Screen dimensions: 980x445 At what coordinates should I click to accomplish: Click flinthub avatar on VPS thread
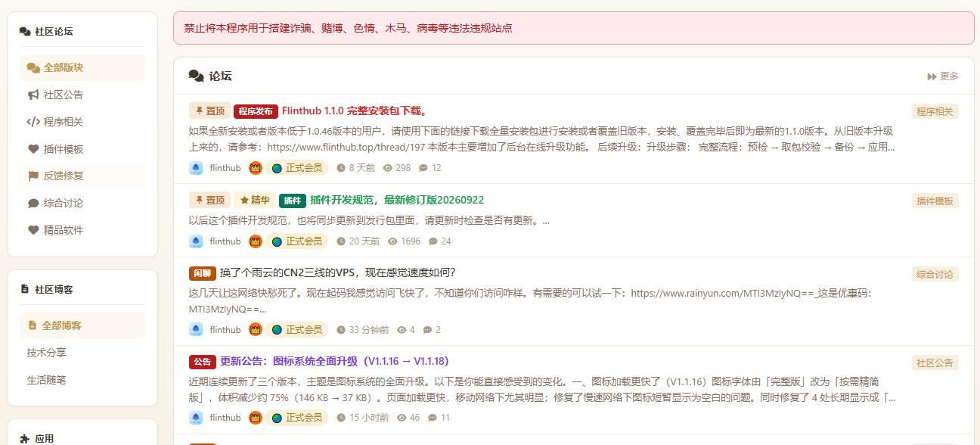coord(196,330)
